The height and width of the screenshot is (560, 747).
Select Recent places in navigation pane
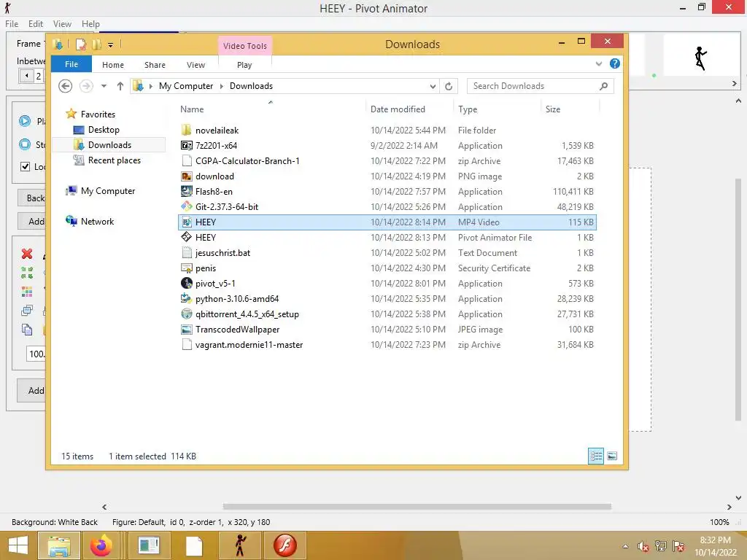point(115,160)
